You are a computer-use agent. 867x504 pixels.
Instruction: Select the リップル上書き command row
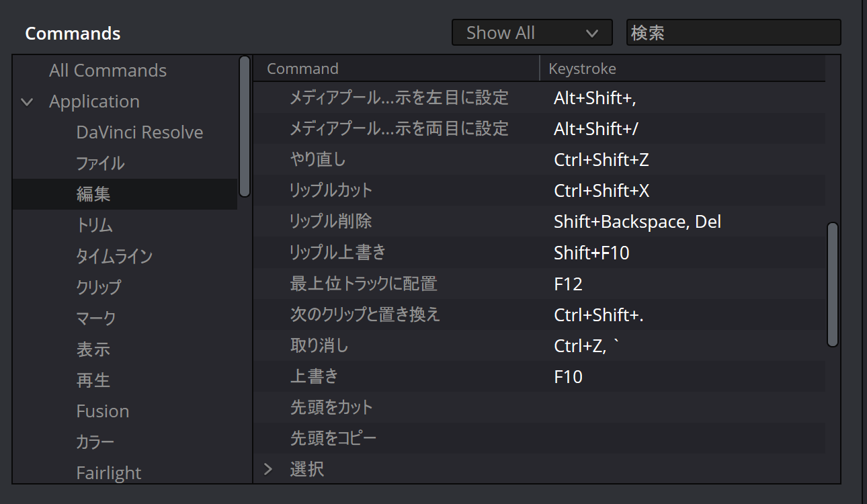[540, 252]
